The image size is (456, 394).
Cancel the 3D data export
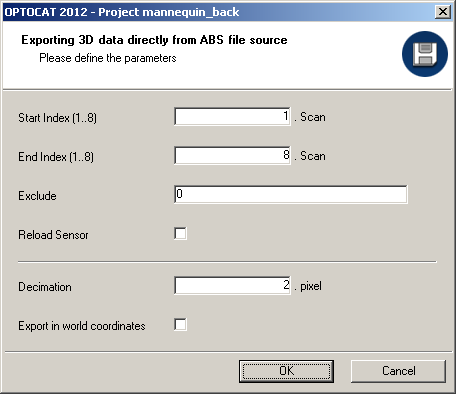coord(398,371)
